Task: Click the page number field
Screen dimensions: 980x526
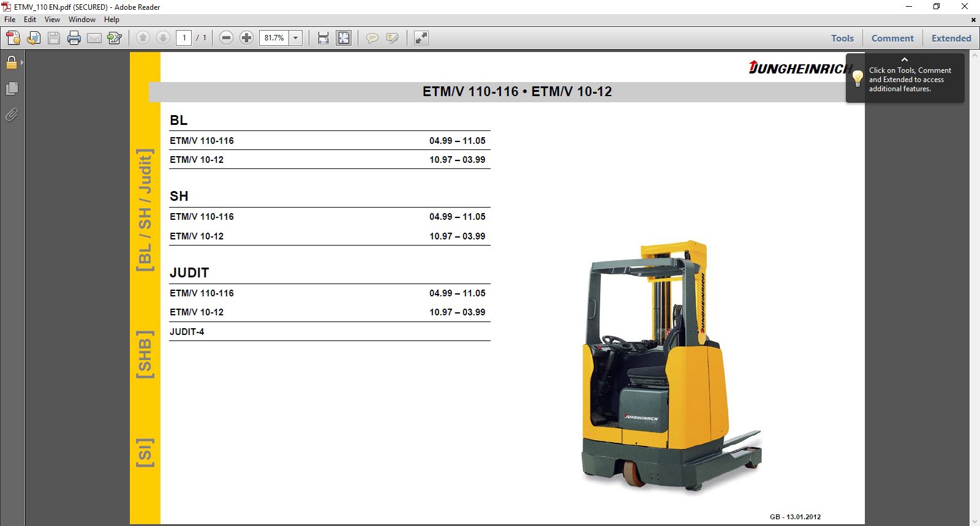Action: (184, 38)
